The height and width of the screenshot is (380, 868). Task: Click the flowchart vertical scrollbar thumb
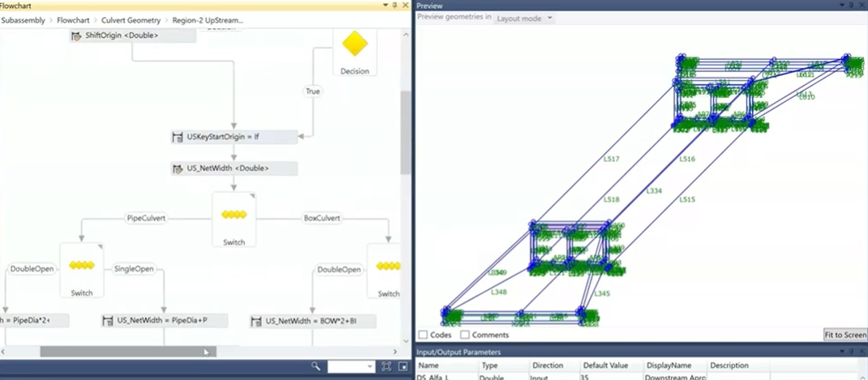point(406,133)
